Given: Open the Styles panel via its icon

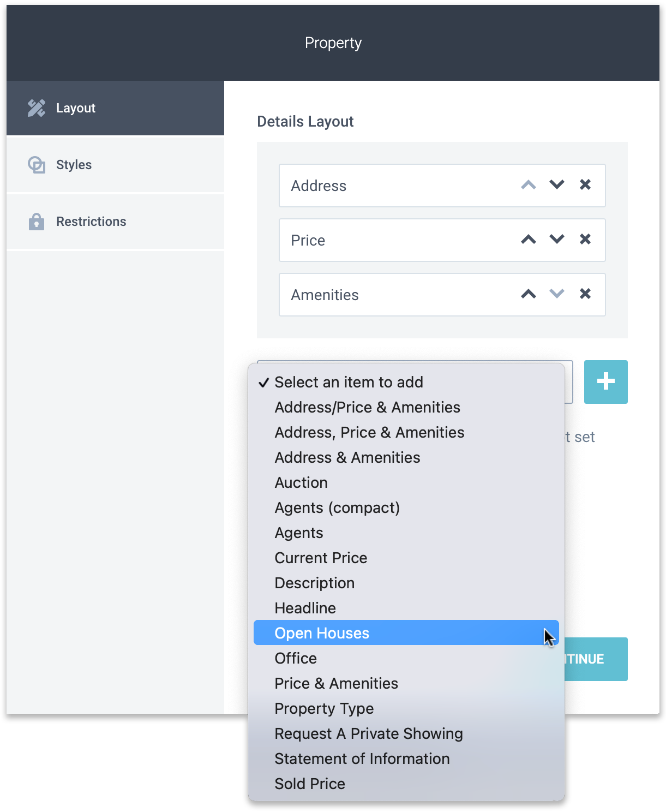Looking at the screenshot, I should click(36, 164).
